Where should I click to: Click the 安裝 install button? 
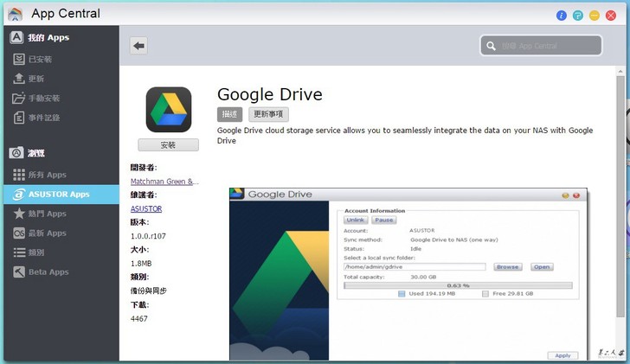pos(169,145)
